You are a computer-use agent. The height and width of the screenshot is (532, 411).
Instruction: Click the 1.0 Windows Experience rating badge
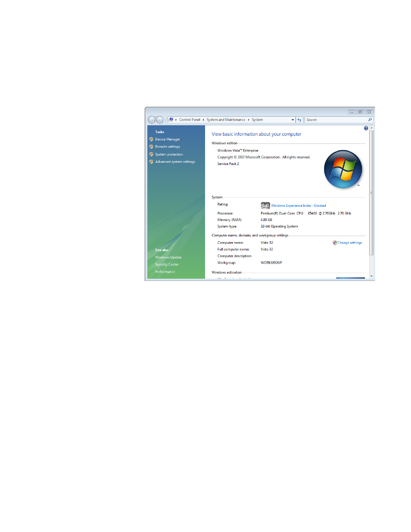(265, 205)
